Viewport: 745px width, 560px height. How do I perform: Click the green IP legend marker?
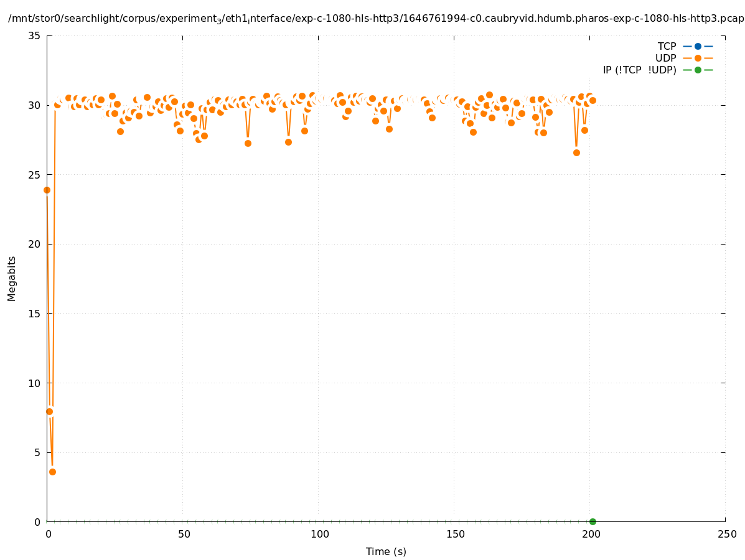tap(698, 70)
